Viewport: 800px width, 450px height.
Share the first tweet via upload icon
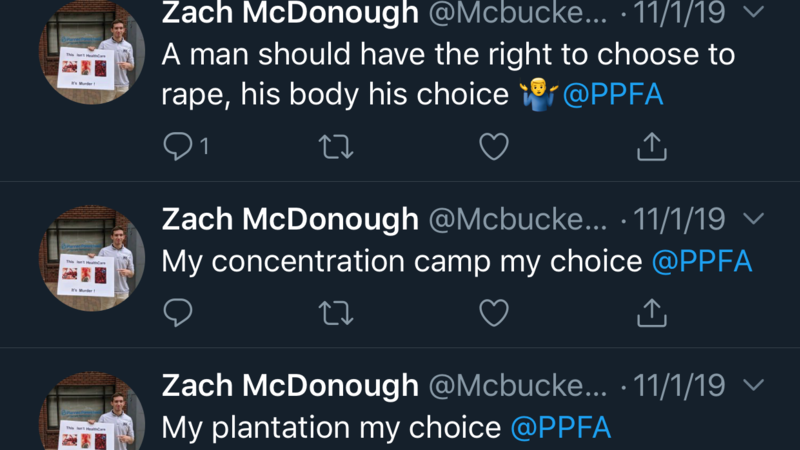pos(652,147)
